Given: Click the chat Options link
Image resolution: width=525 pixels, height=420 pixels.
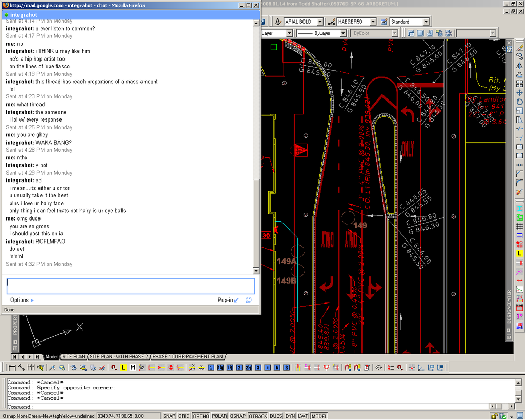Looking at the screenshot, I should point(19,300).
